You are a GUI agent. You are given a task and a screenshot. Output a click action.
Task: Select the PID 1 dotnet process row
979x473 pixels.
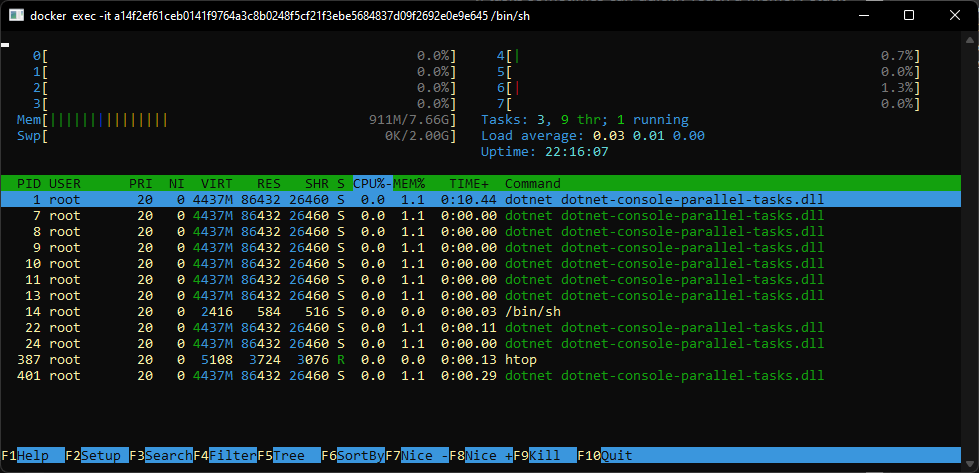point(481,200)
